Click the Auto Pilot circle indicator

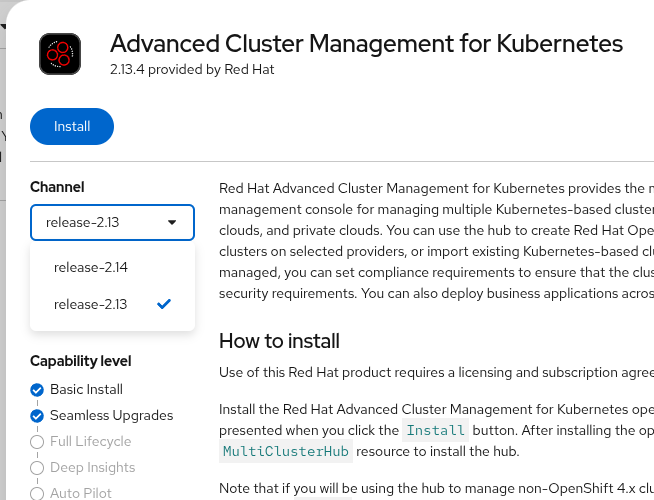click(x=37, y=493)
